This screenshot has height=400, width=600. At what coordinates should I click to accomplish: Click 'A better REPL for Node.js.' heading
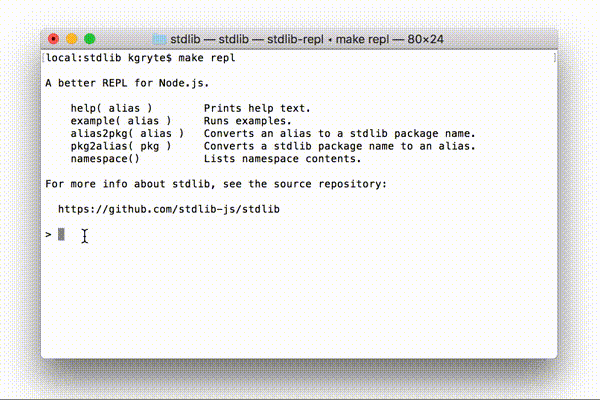point(127,83)
